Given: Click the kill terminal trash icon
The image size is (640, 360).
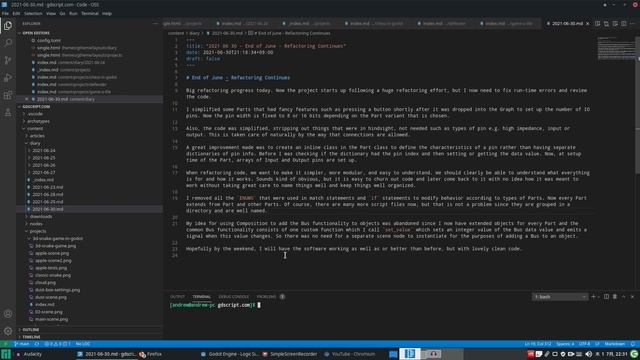Looking at the screenshot, I should click(x=615, y=297).
